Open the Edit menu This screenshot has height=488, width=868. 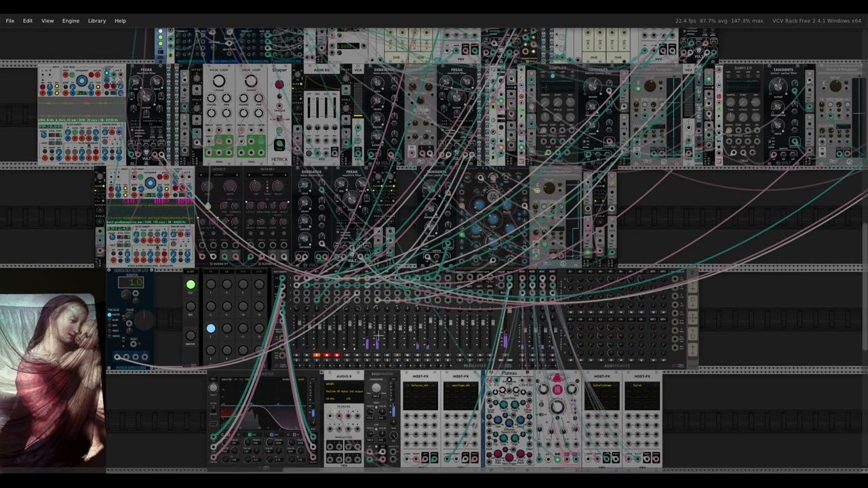(x=28, y=21)
